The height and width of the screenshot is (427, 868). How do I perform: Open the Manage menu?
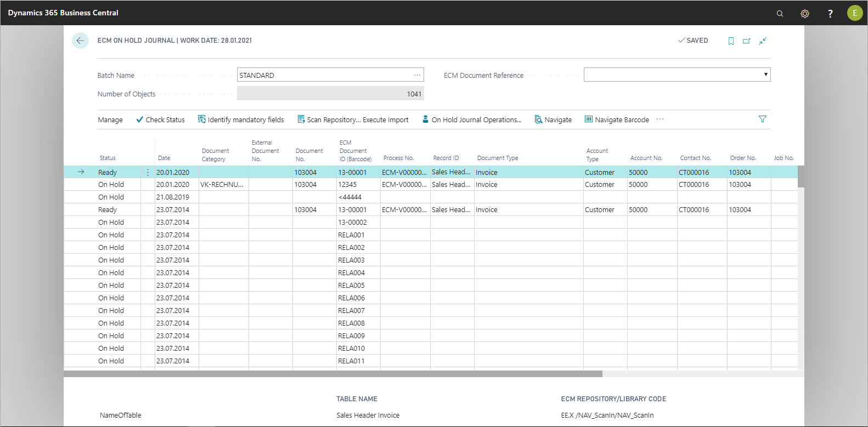(x=110, y=119)
